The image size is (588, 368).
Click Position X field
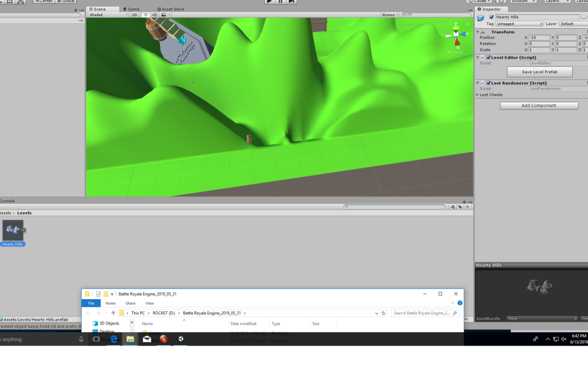[x=539, y=38]
